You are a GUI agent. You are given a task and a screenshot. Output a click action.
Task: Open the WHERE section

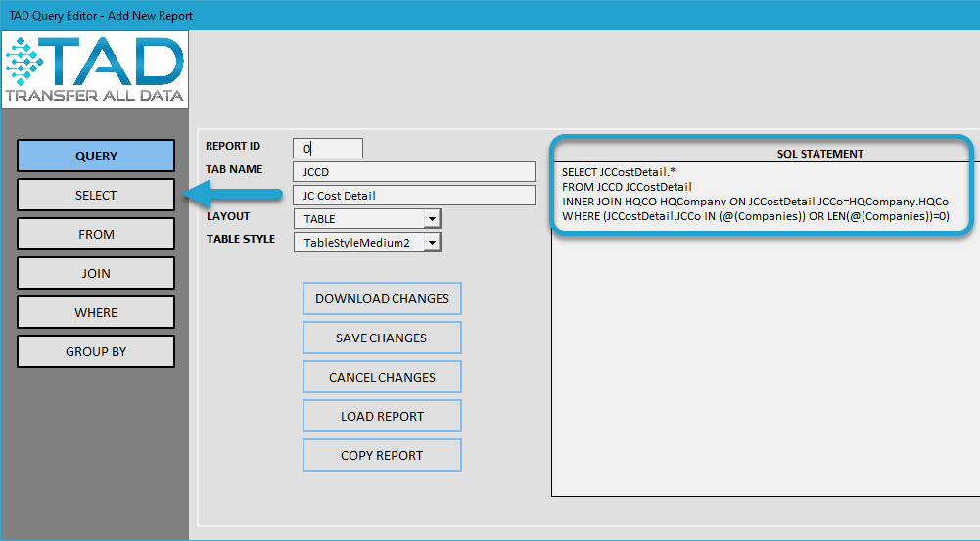tap(96, 312)
